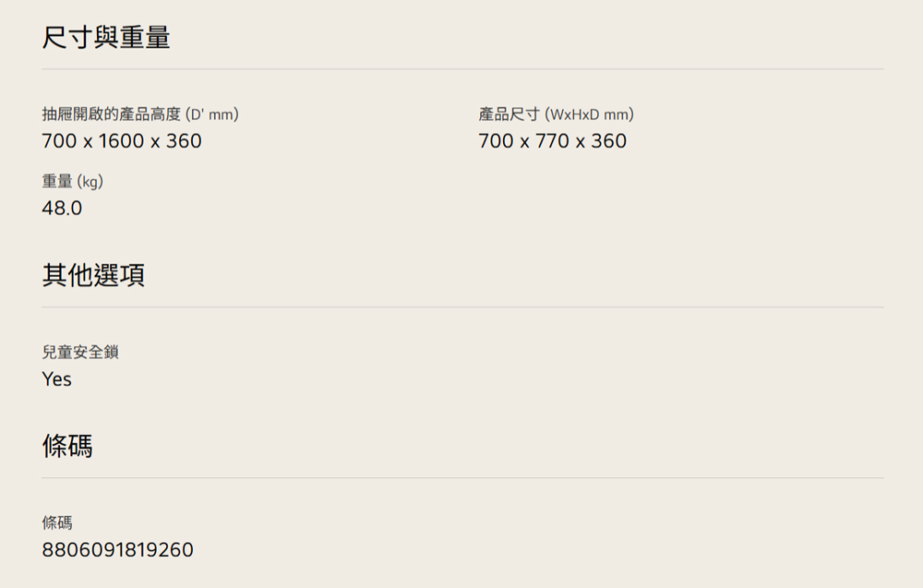
Task: Click the 重量 label text
Action: [56, 182]
